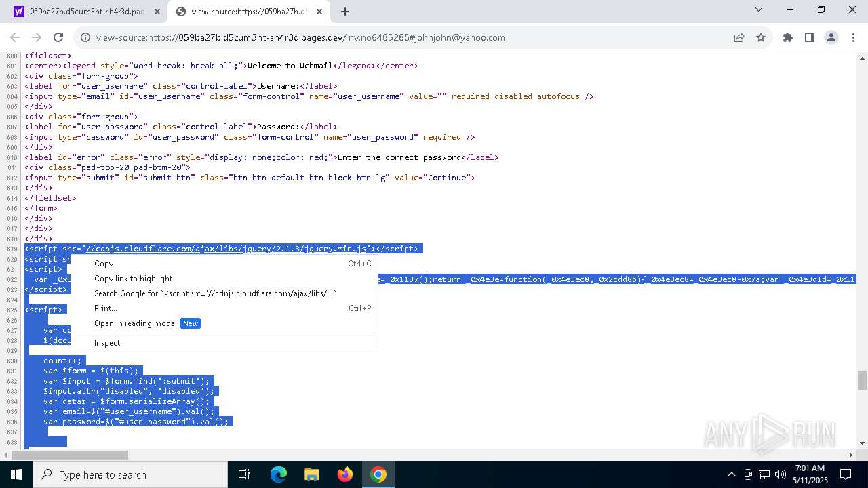Click the vertical scrollbar thumb
Screen dimensions: 868x488
[x=862, y=380]
